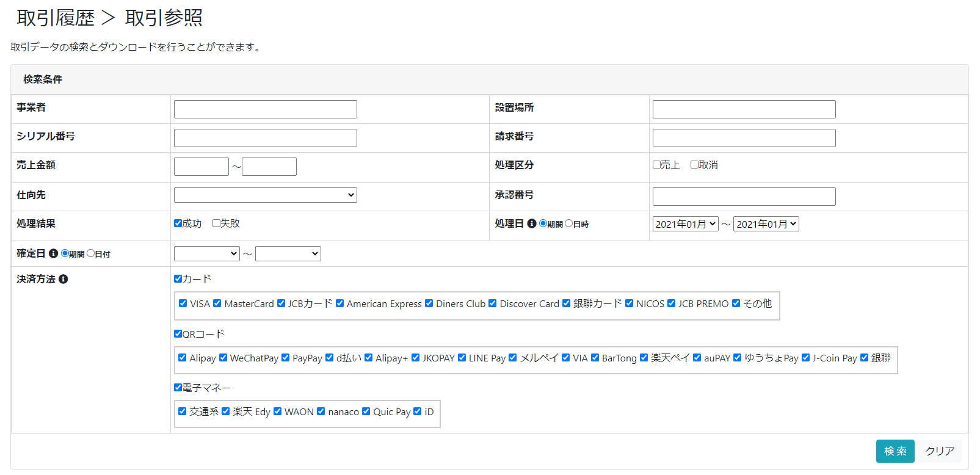Screen dimensions: 980x475
Task: Uncheck the MasterCard checkbox
Action: [217, 303]
